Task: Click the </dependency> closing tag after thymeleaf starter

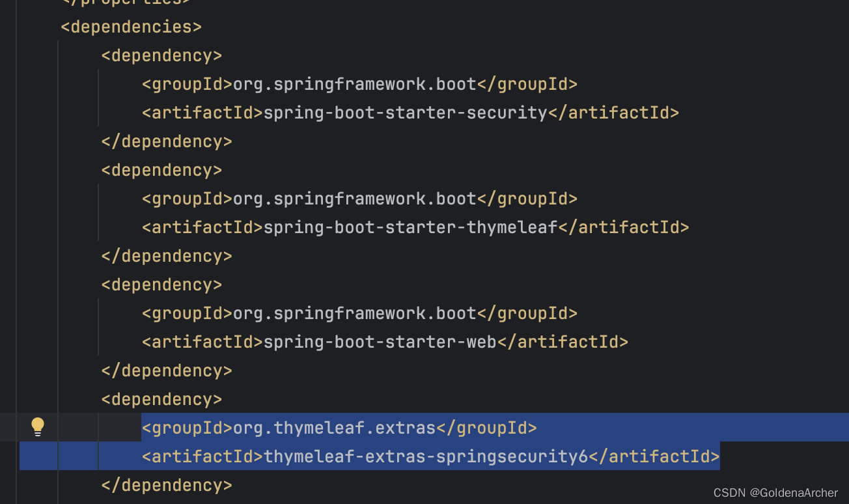Action: pos(167,257)
